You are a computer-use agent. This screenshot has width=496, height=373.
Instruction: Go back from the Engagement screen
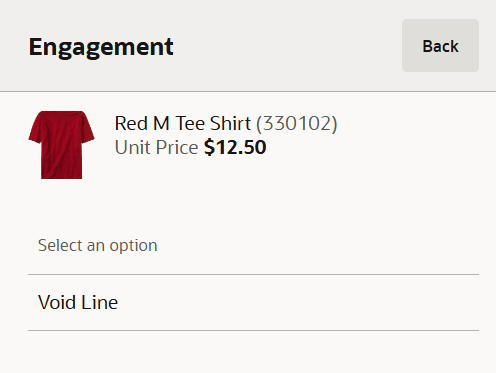(x=440, y=46)
